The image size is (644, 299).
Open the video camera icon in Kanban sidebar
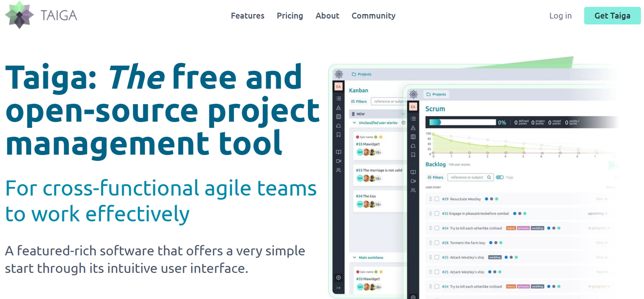339,161
